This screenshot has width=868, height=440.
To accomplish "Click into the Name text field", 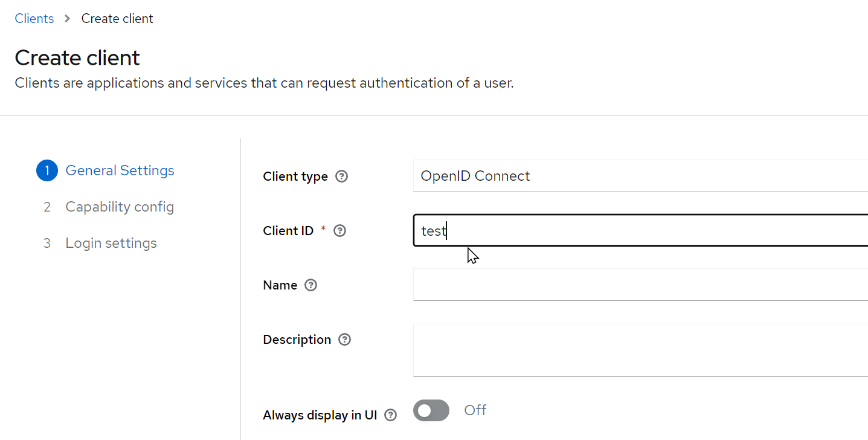I will (640, 285).
